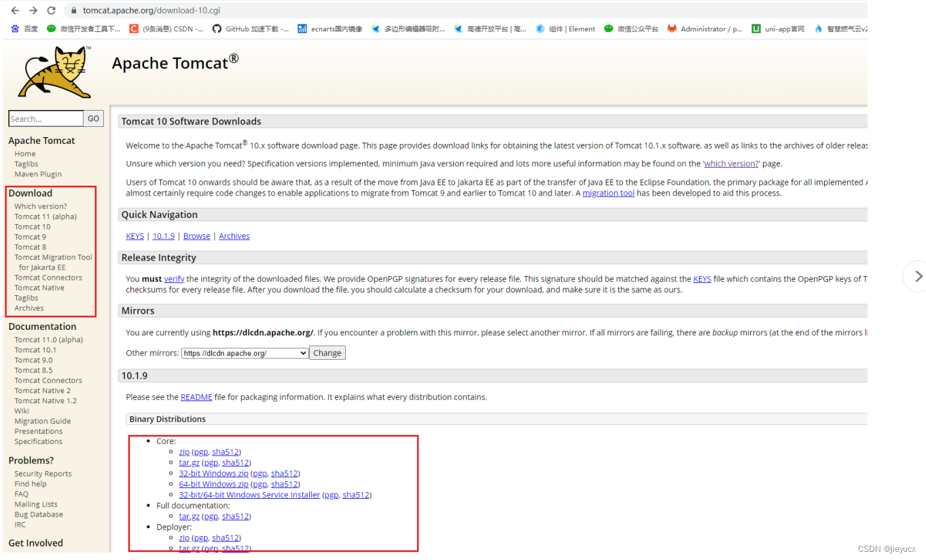926x560 pixels.
Task: Select Tomcat 9 download link
Action: 31,237
